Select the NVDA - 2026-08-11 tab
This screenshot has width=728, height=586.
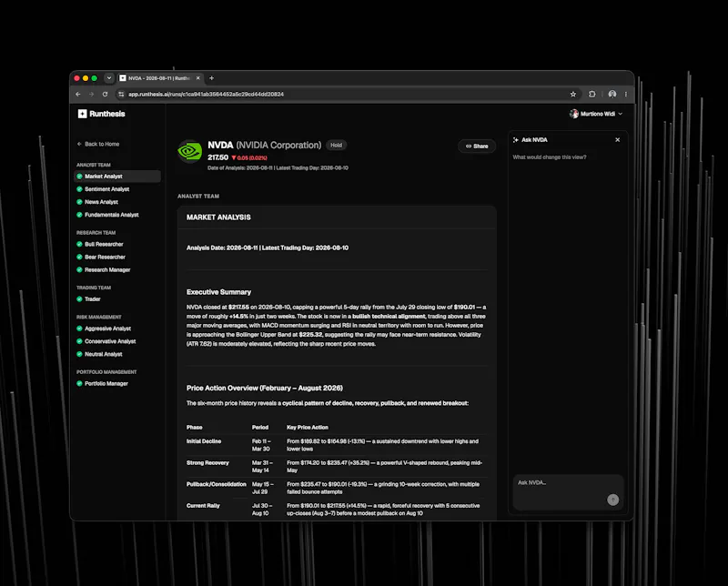point(159,78)
